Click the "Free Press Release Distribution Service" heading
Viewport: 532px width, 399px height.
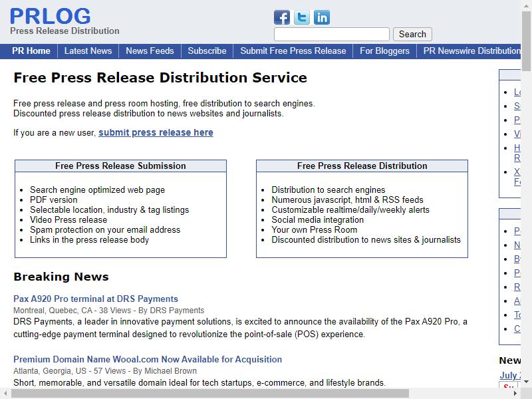click(x=160, y=78)
